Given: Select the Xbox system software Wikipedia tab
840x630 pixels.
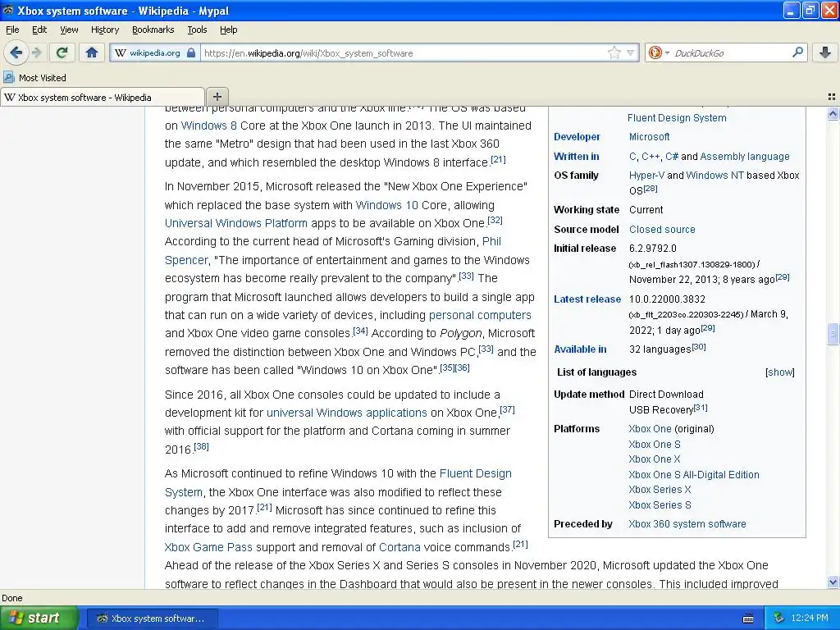Looking at the screenshot, I should click(x=102, y=98).
